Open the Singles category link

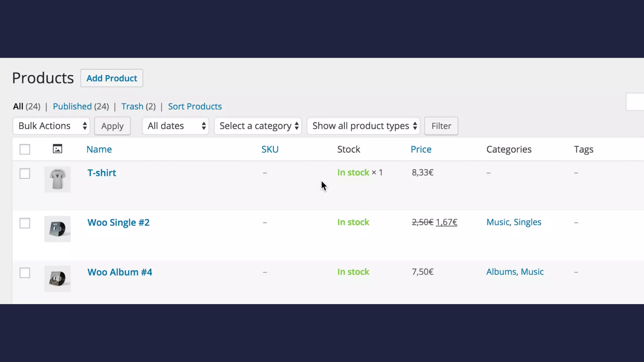[x=527, y=222]
